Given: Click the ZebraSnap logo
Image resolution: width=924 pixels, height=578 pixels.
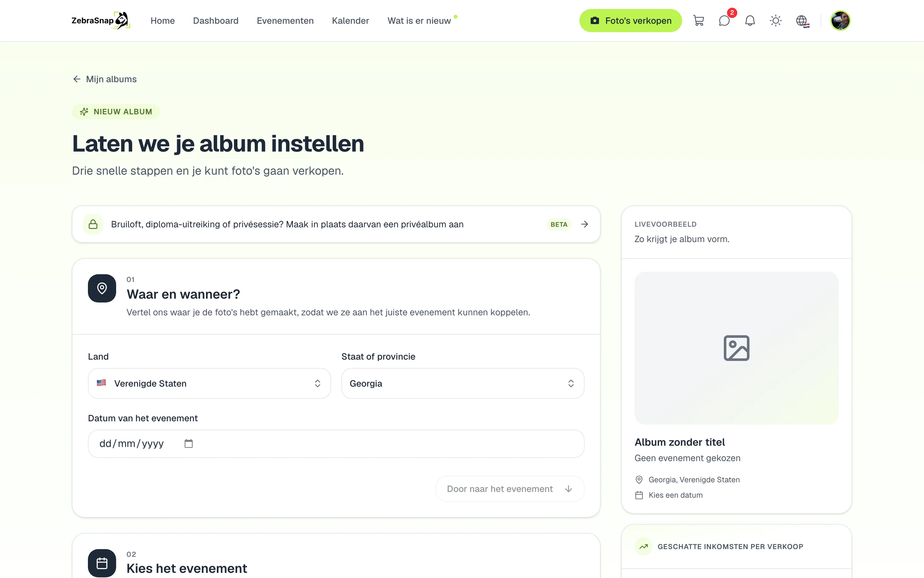Looking at the screenshot, I should 101,21.
